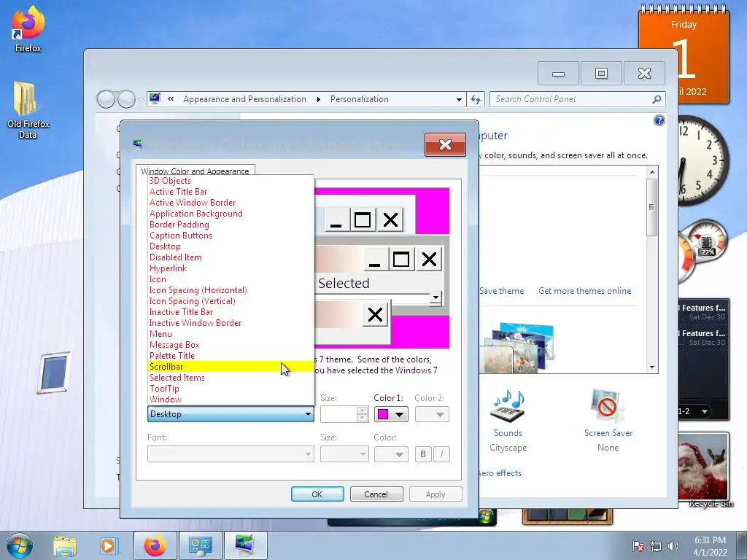Open Action Center flag in tray
The width and height of the screenshot is (747, 560).
(x=638, y=546)
